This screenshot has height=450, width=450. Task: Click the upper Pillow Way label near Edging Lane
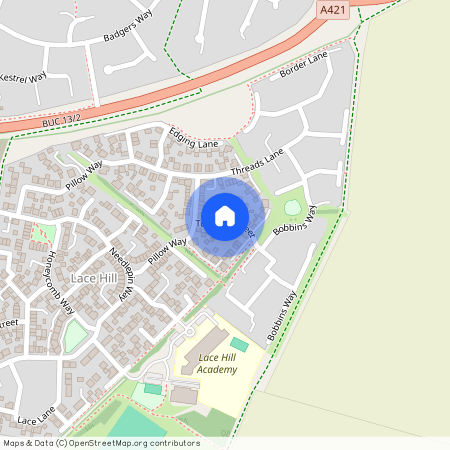84,175
